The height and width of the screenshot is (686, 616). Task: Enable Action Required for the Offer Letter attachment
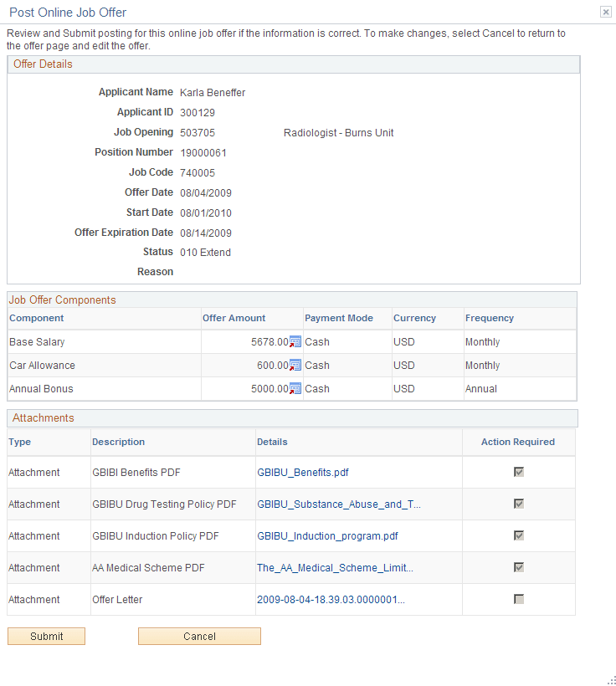tap(518, 599)
